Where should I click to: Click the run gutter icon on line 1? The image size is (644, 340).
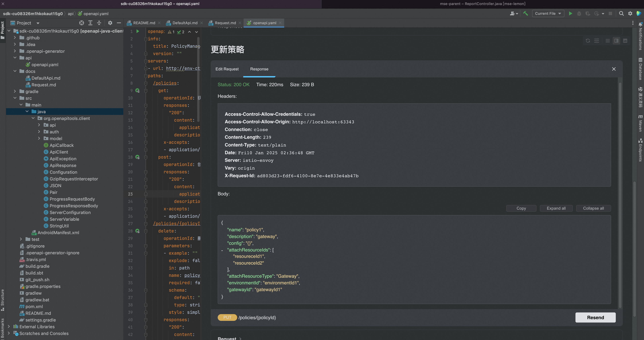tap(138, 32)
